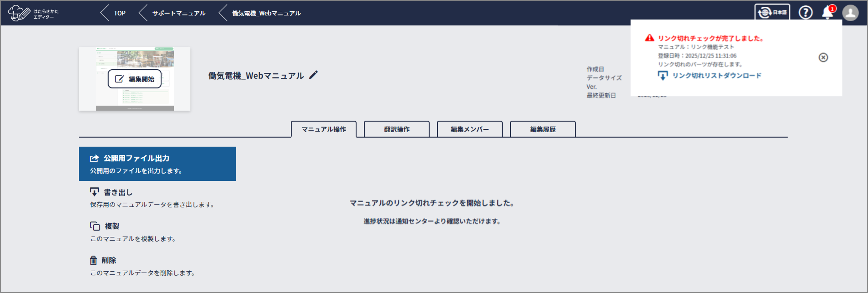Open notifications via the bell icon
The image size is (868, 293).
pyautogui.click(x=827, y=13)
